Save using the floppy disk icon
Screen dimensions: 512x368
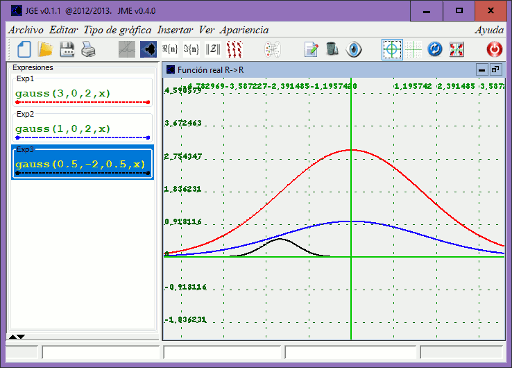point(67,50)
